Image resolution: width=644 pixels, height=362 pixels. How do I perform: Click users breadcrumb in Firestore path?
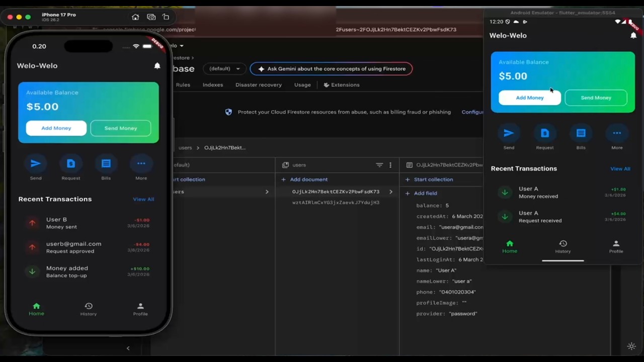point(185,148)
